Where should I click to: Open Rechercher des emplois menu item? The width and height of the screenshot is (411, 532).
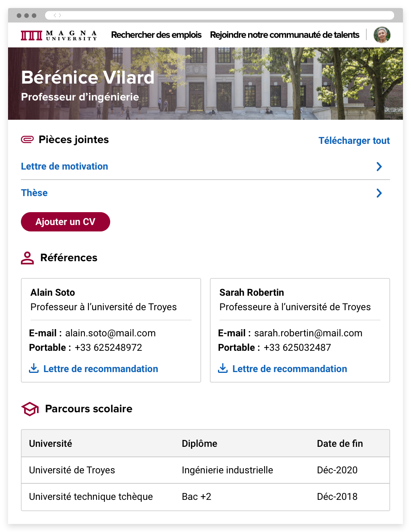click(x=156, y=35)
